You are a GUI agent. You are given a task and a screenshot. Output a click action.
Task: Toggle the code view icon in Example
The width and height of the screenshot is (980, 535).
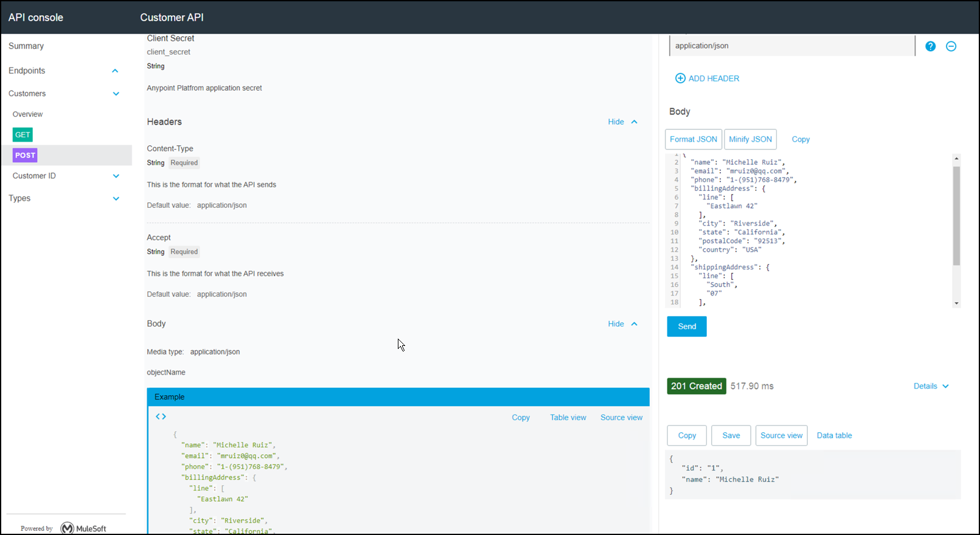[x=161, y=416]
